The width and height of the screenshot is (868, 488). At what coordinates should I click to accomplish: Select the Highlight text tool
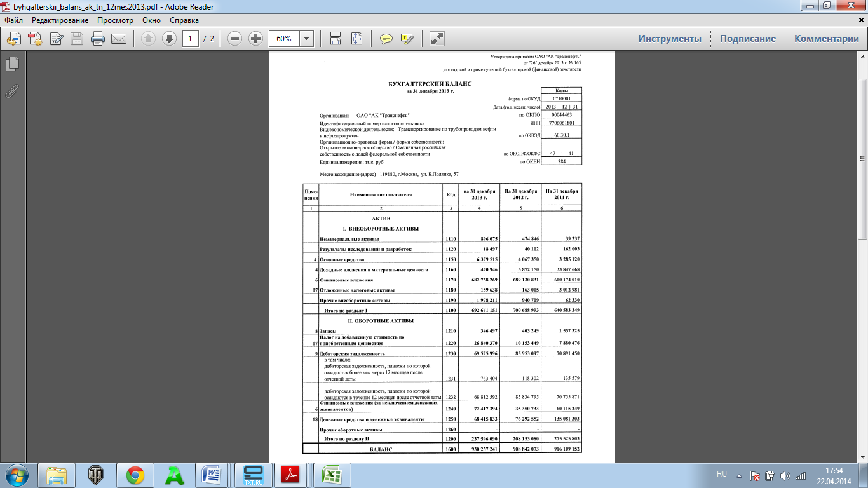point(407,39)
